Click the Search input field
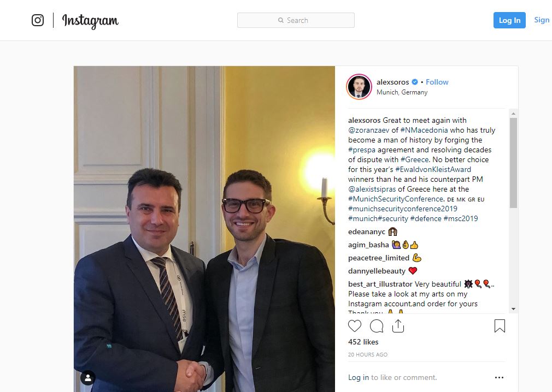Image resolution: width=552 pixels, height=392 pixels. pos(296,20)
